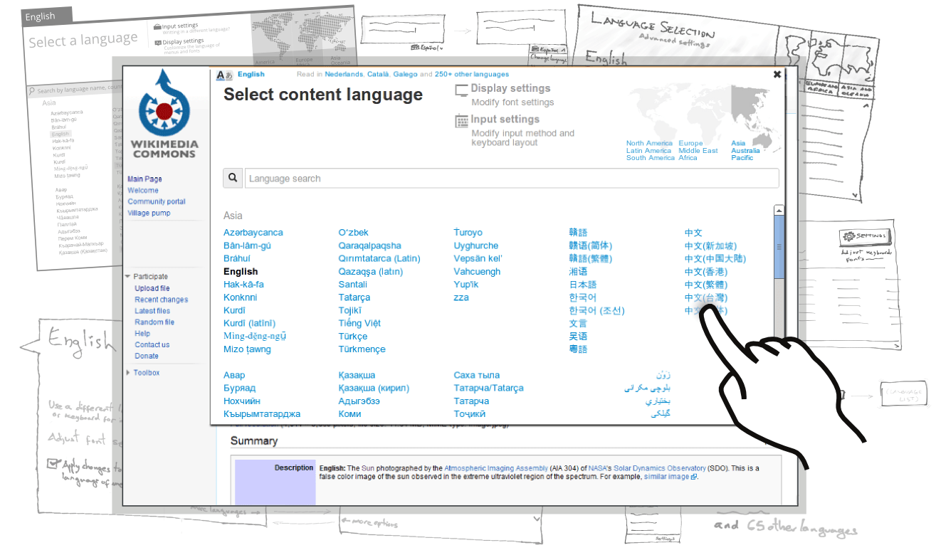Choose Tiếng Việt language

point(359,323)
